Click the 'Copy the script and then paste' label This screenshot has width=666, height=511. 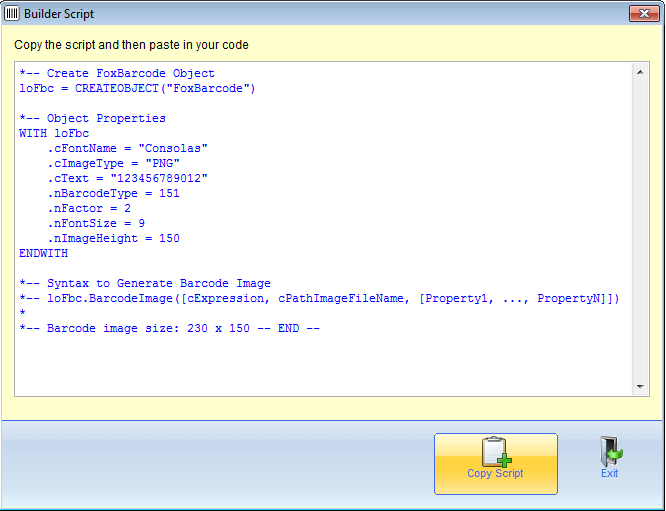tap(131, 45)
